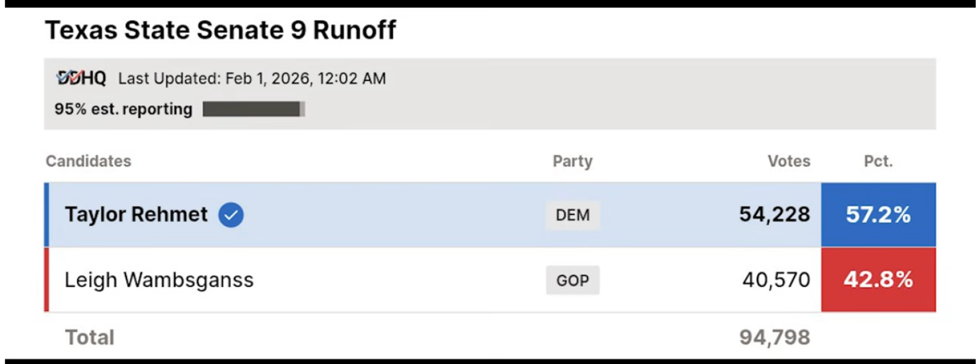Sort by the Votes column header

pyautogui.click(x=788, y=161)
